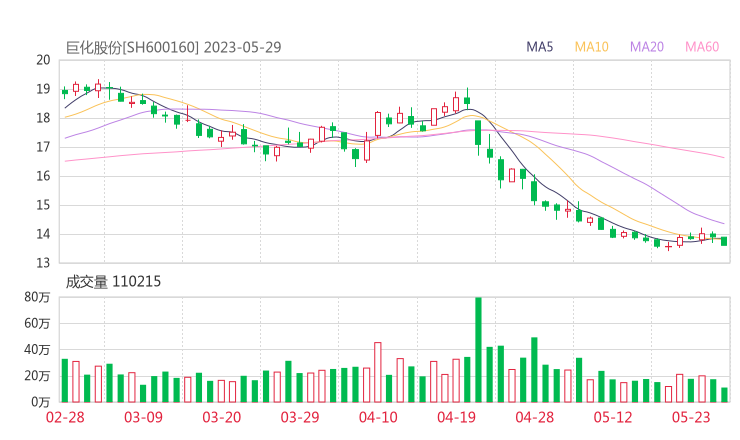Click the MA10 legend label
This screenshot has width=740, height=440.
pyautogui.click(x=591, y=47)
